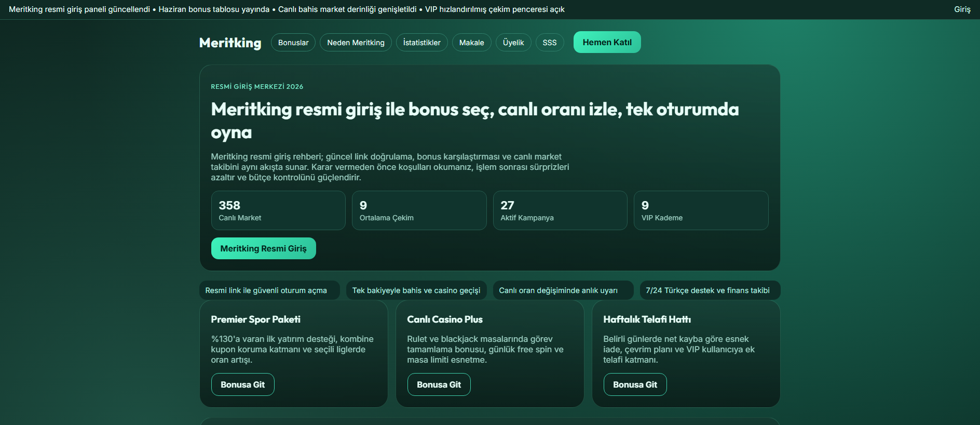Click 'Tek bakiyeyle bahis ve casino geçişi' chip
980x425 pixels.
(x=416, y=290)
